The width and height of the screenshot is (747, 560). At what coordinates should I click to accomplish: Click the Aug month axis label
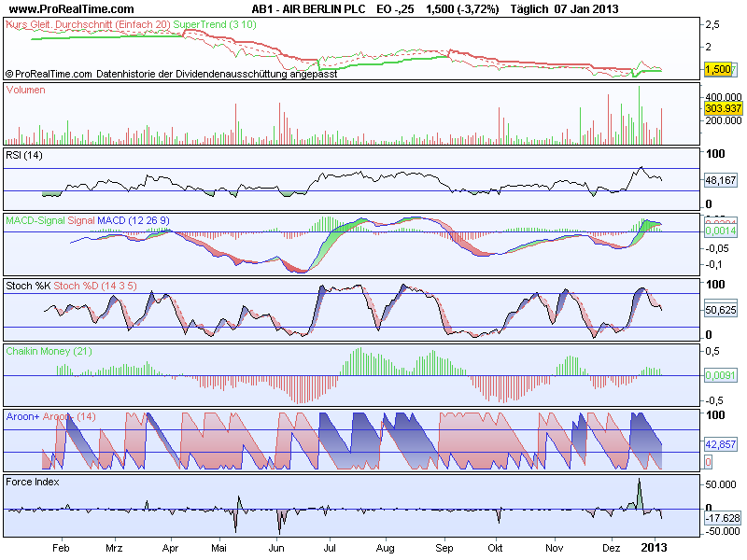coord(386,548)
